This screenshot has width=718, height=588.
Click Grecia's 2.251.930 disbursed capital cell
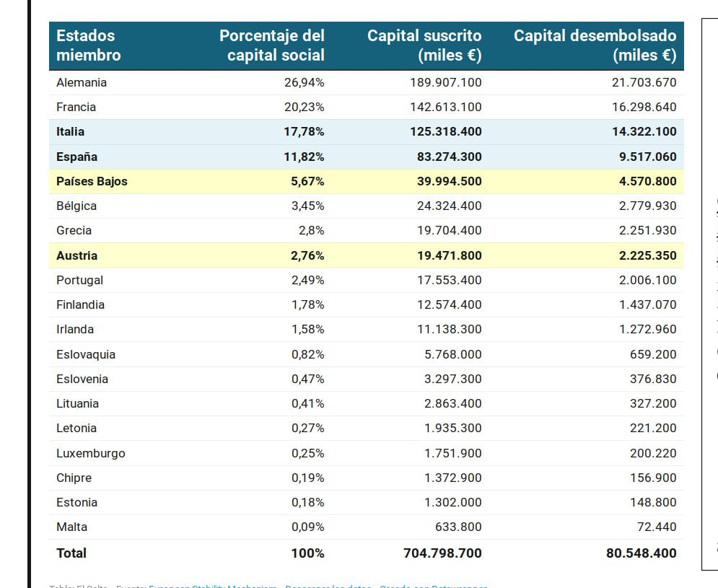[647, 230]
